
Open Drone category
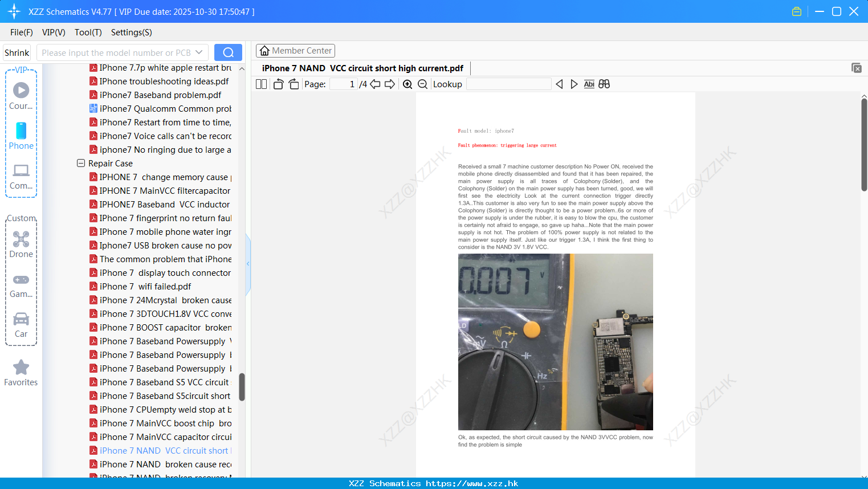click(x=21, y=244)
